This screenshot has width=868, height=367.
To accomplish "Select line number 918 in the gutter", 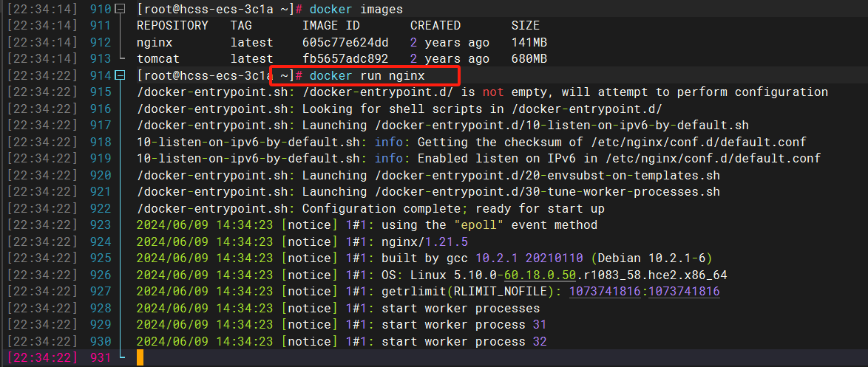I will (x=100, y=142).
